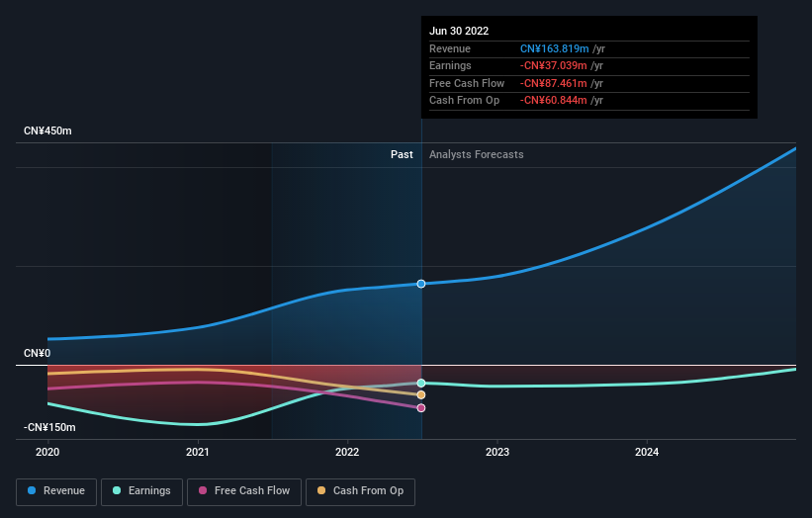Click the blue Revenue marker at Jun 2022
This screenshot has width=812, height=518.
click(x=421, y=284)
